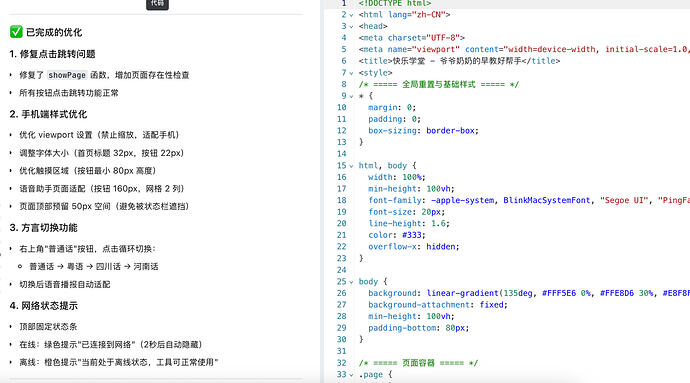Image resolution: width=690 pixels, height=383 pixels.
Task: Collapse the .page rule on line 33
Action: click(351, 375)
